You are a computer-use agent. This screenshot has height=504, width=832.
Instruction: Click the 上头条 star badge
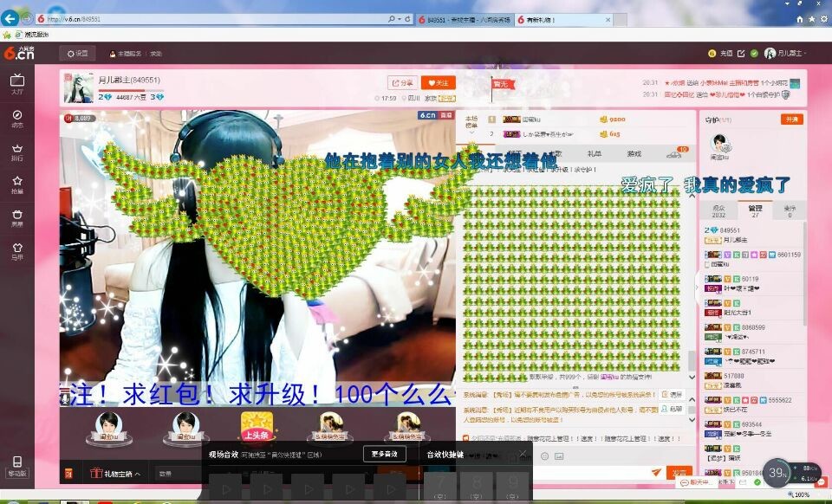pos(257,427)
